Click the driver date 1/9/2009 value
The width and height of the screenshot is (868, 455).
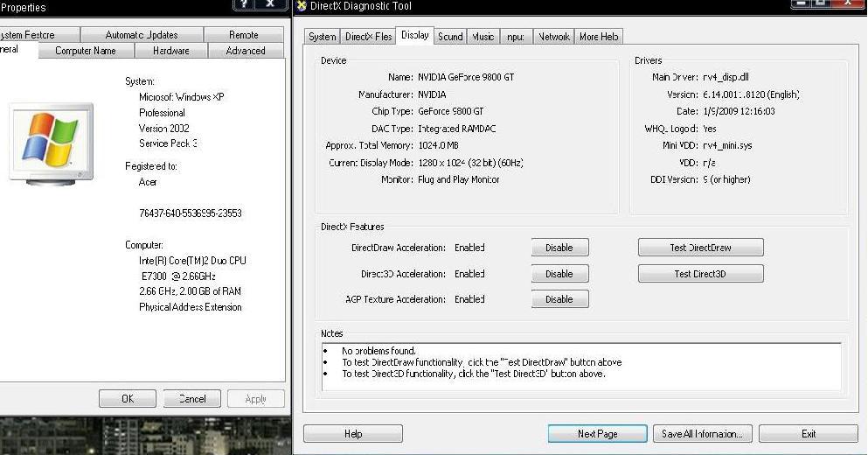click(739, 111)
